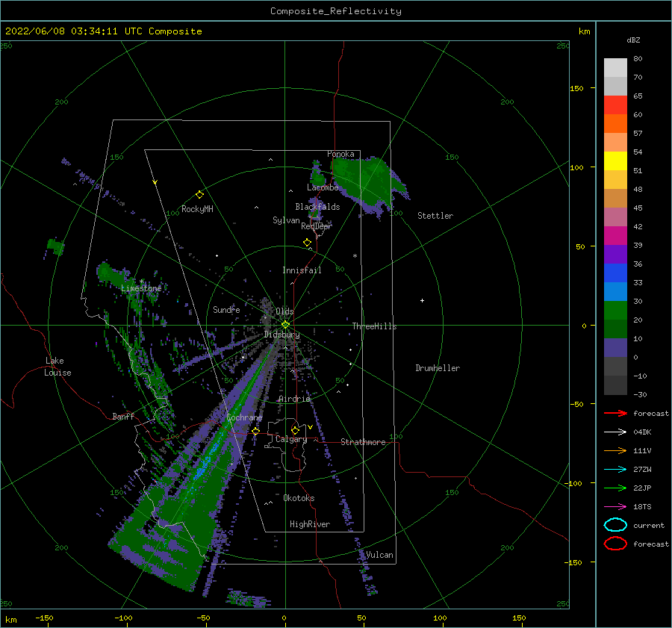Click the Stettler town label

point(435,216)
